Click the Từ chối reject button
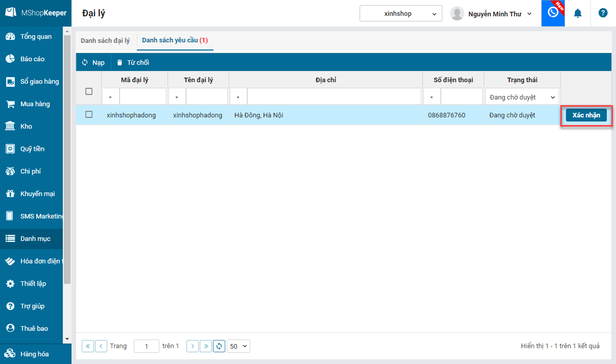The width and height of the screenshot is (616, 364). pos(133,63)
